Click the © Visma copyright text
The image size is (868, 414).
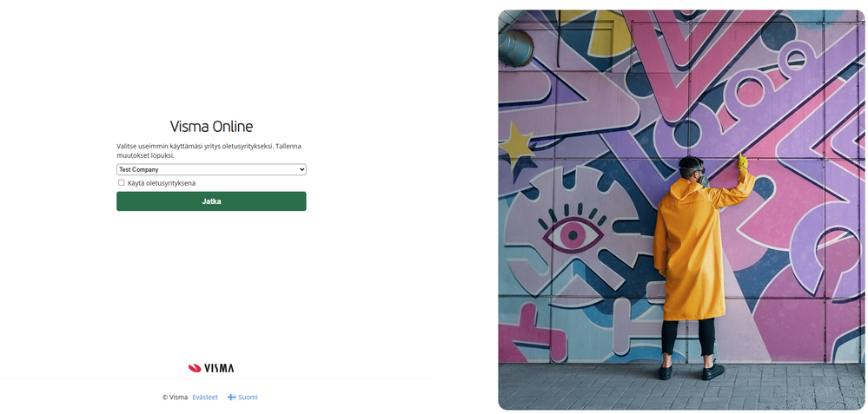pos(175,397)
